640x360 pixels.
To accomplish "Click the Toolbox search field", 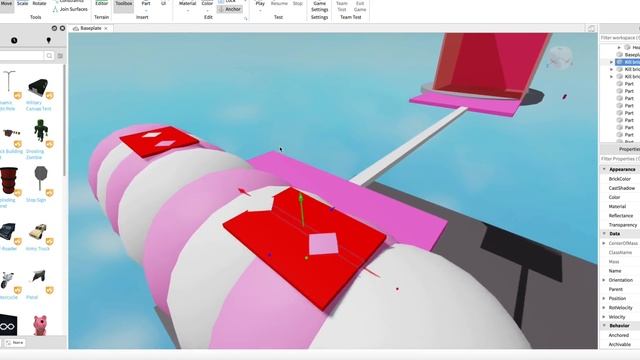I will click(x=22, y=56).
